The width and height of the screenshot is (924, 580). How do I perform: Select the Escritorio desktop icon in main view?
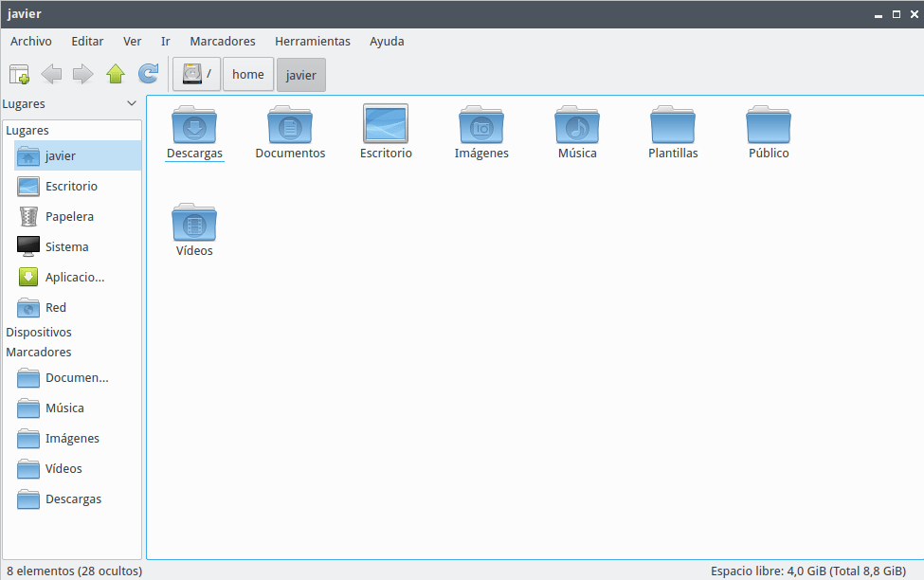point(386,124)
